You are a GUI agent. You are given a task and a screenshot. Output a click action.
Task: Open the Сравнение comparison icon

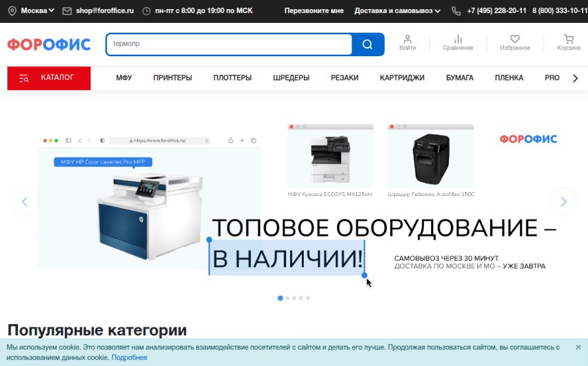(x=458, y=42)
